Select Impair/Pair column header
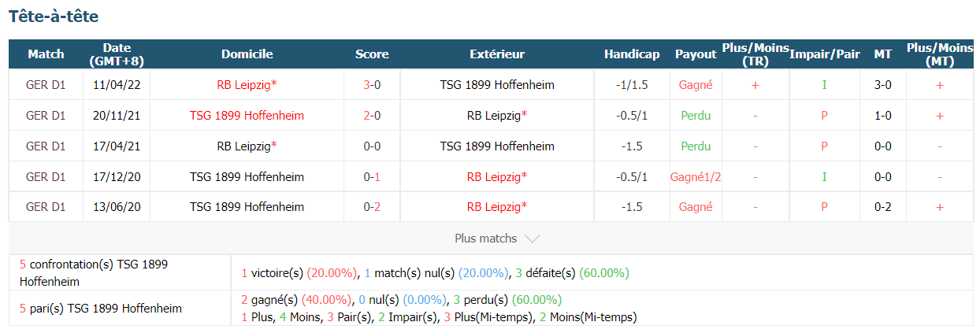 coord(825,54)
